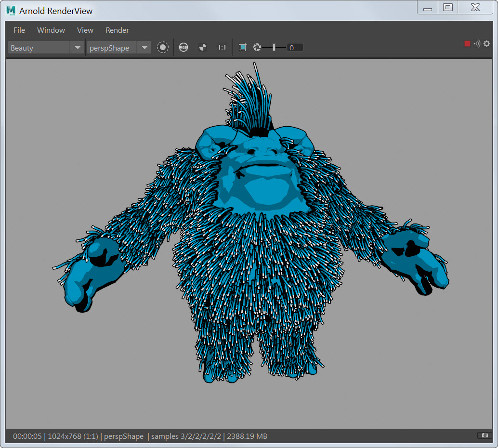Open the Window menu
This screenshot has width=498, height=448.
point(51,30)
